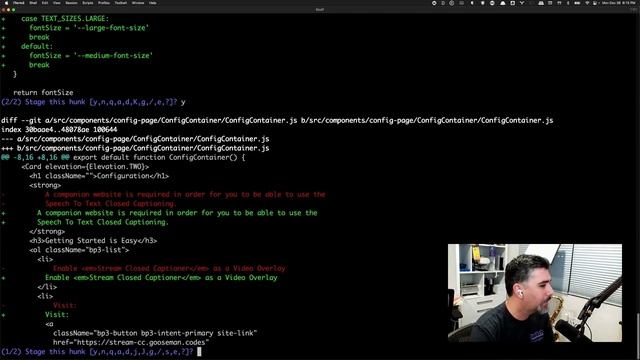Click the removed red 'Enable <em>Stream Closed Captioner' line

pyautogui.click(x=169, y=269)
